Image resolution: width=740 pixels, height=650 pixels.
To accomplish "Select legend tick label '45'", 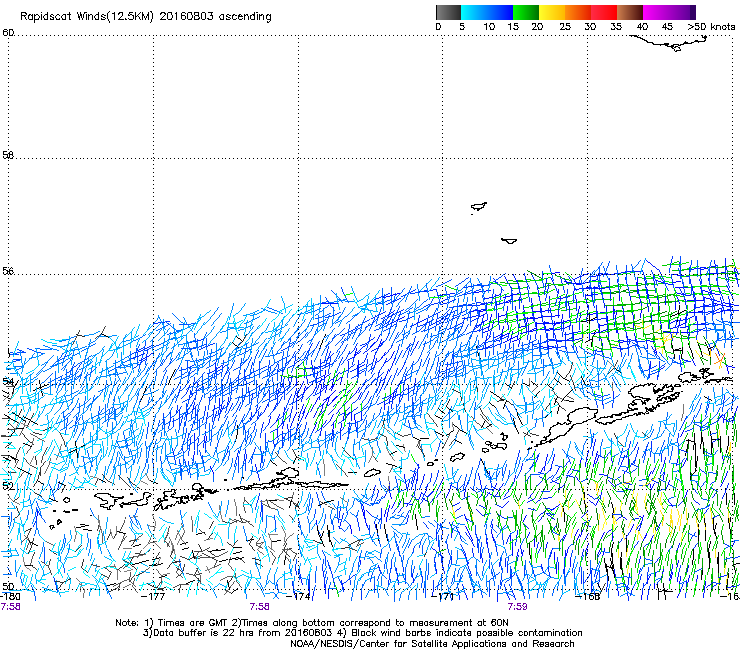I will point(667,27).
